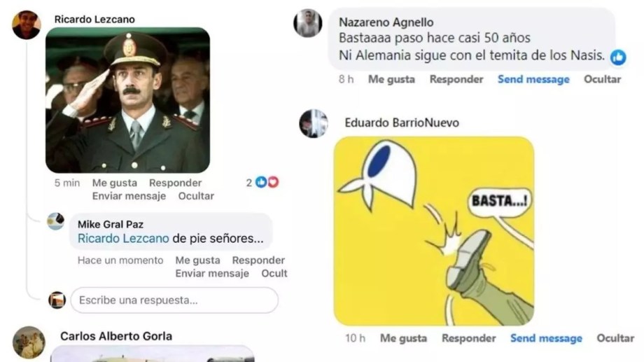Image resolution: width=644 pixels, height=362 pixels.
Task: Focus the Escribe una respuesta field
Action: pos(174,300)
